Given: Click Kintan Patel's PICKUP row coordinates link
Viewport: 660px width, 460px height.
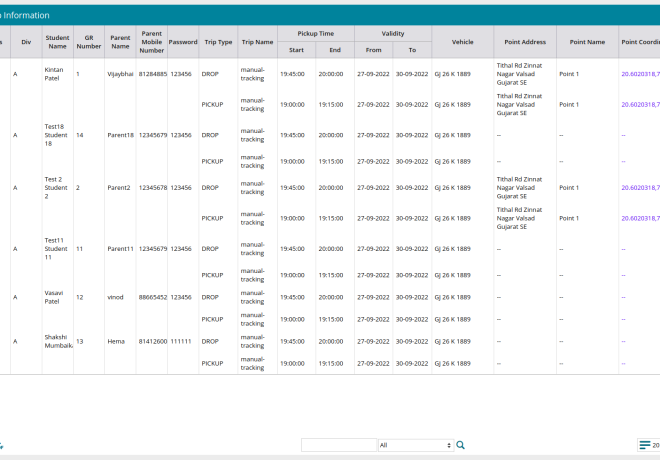Looking at the screenshot, I should (x=640, y=104).
